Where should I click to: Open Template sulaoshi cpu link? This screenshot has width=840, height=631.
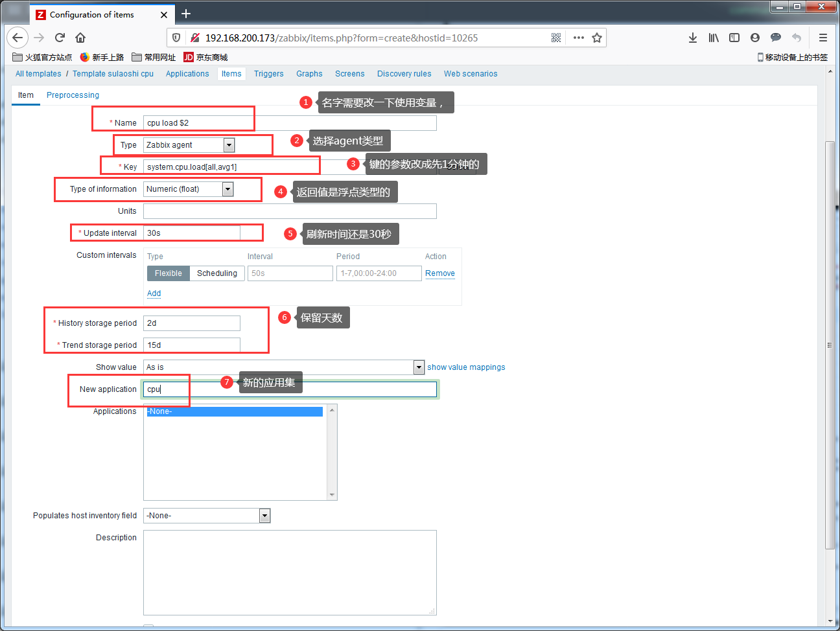(113, 74)
